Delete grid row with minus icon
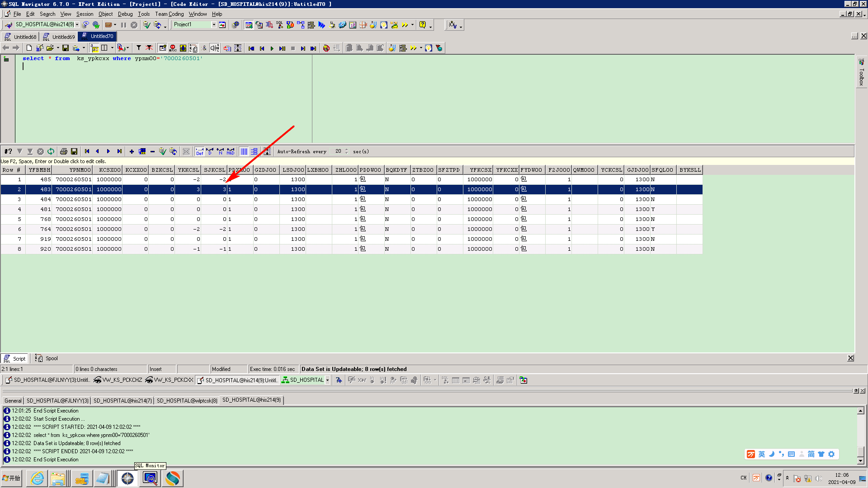868x488 pixels. (x=152, y=151)
